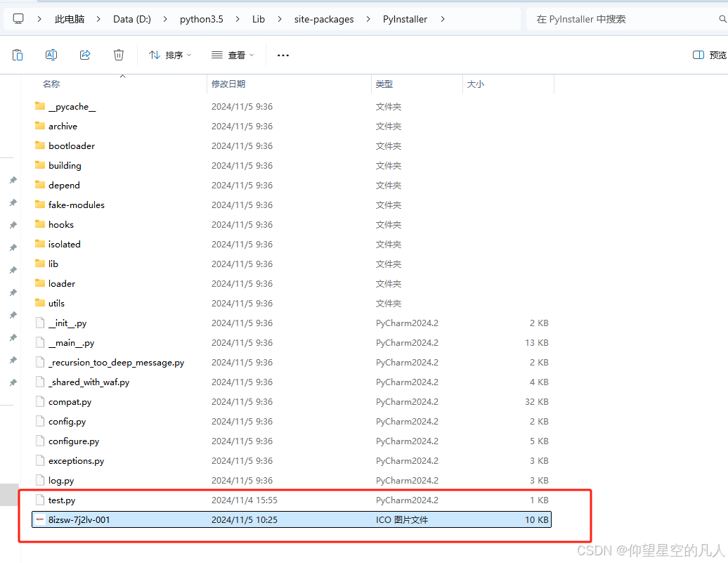This screenshot has width=728, height=563.
Task: Select the bootloader folder icon
Action: tap(40, 146)
